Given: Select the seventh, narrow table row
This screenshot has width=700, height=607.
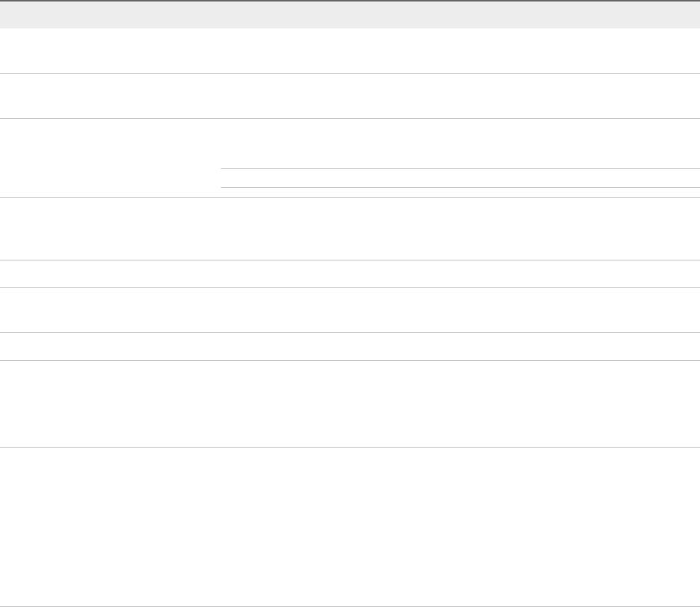Looking at the screenshot, I should coord(350,347).
